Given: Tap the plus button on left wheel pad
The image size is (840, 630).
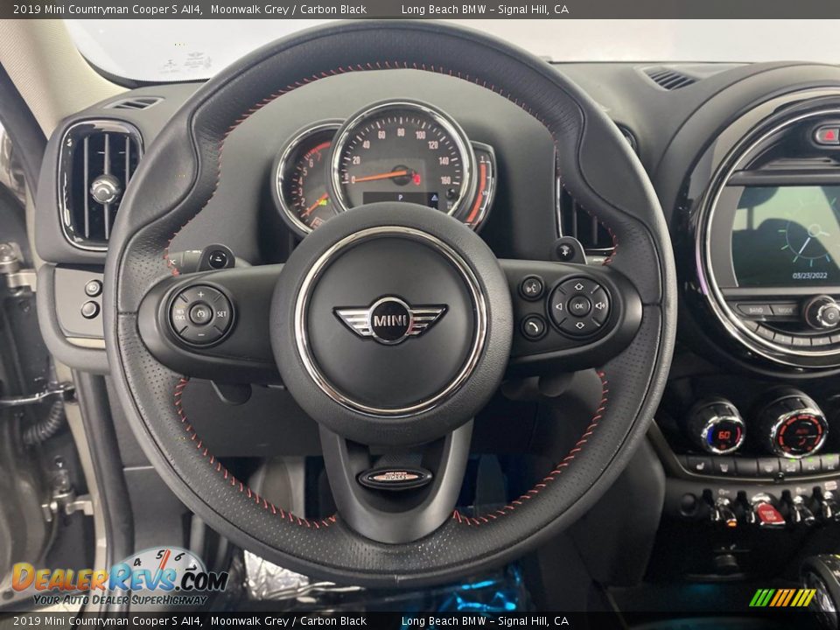Looking at the screenshot, I should [201, 295].
